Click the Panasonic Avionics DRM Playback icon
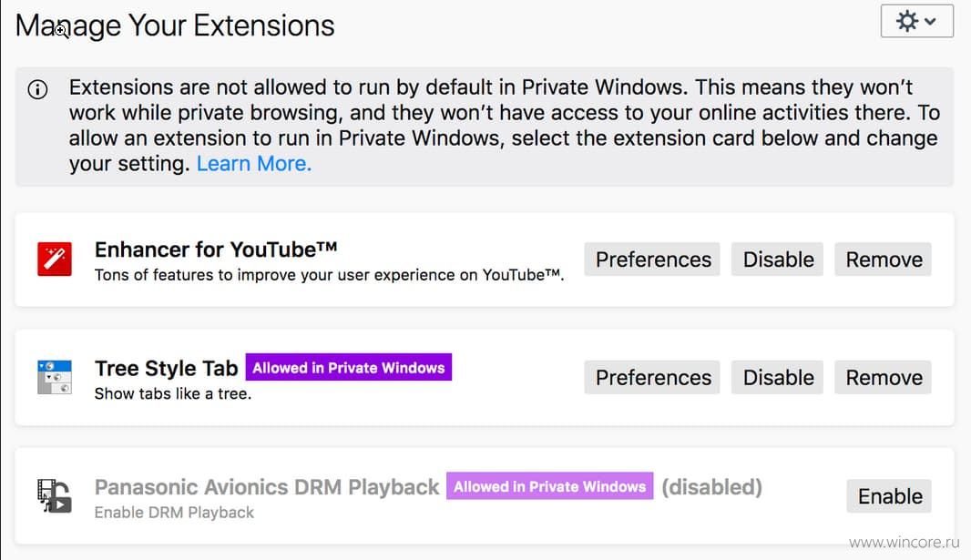The width and height of the screenshot is (971, 560). click(x=55, y=495)
